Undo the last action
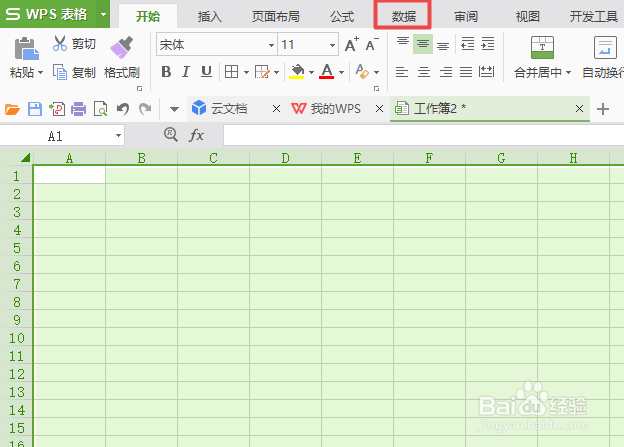Viewport: 624px width, 447px height. coord(123,109)
